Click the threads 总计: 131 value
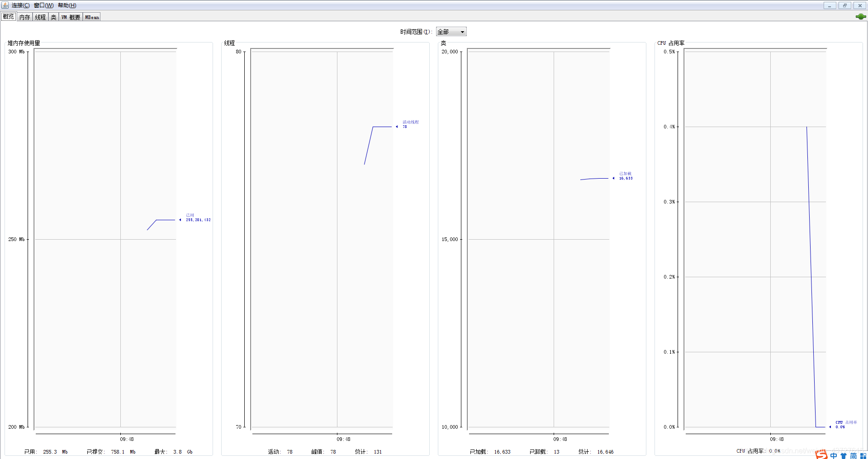This screenshot has width=868, height=459. (368, 452)
